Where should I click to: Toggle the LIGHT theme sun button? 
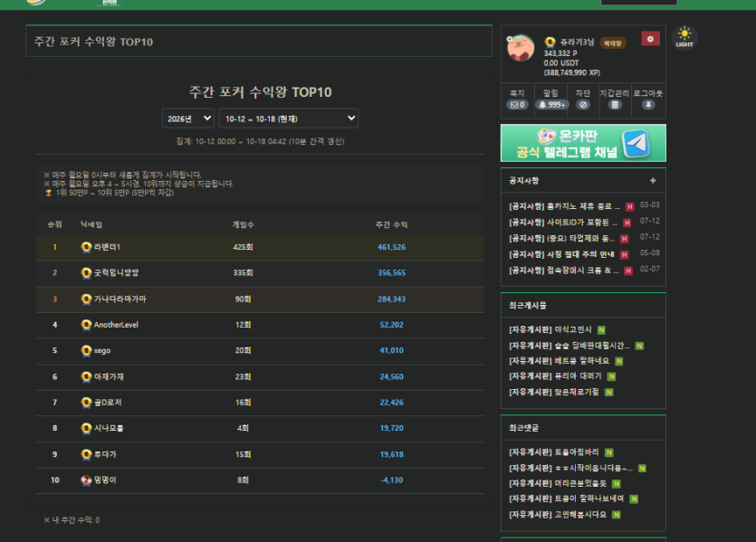pyautogui.click(x=684, y=38)
